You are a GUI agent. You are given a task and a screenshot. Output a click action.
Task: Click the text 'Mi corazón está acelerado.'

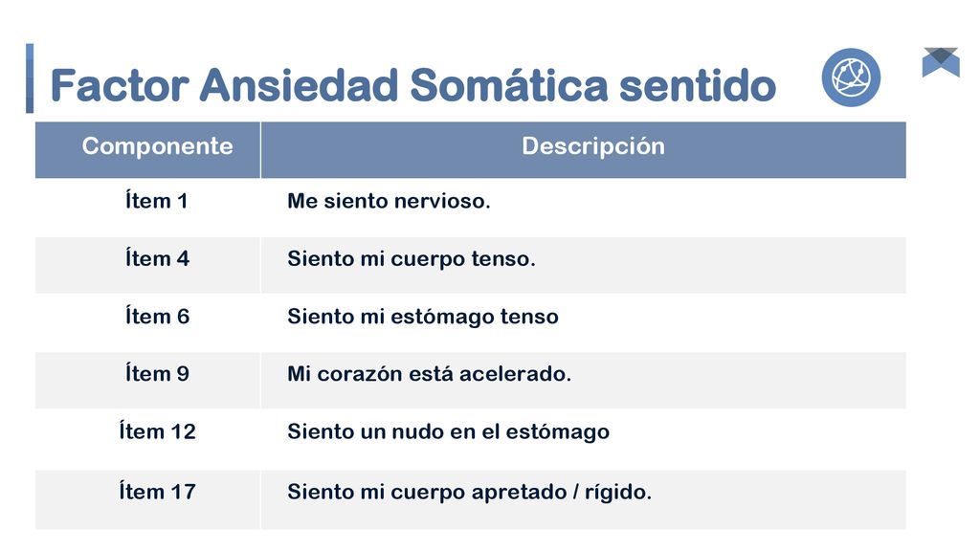[430, 374]
